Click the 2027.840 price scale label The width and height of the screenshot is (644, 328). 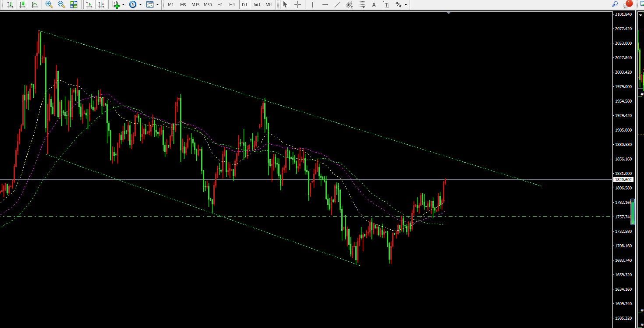(x=623, y=58)
